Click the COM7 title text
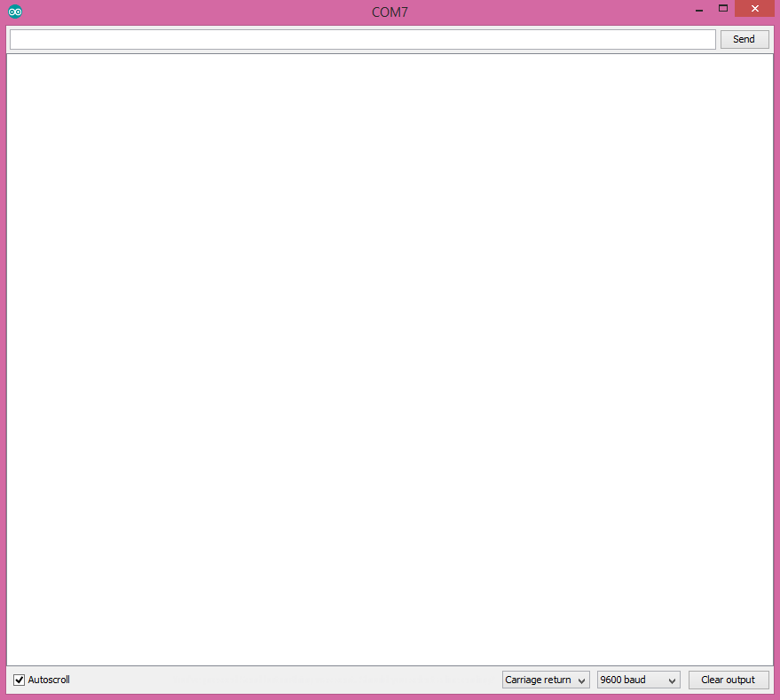This screenshot has height=700, width=780. pyautogui.click(x=390, y=12)
